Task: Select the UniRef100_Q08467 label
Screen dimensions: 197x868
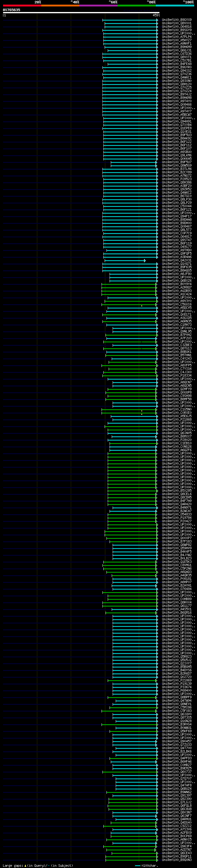Action: tap(176, 226)
